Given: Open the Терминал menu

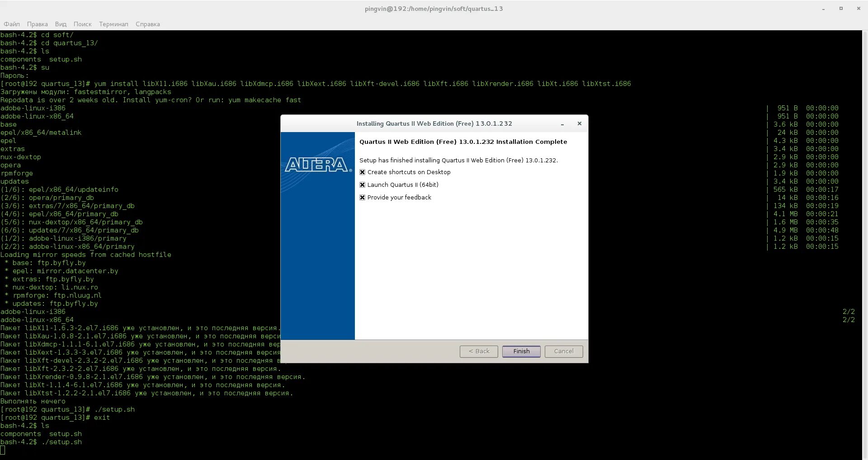Looking at the screenshot, I should point(113,24).
